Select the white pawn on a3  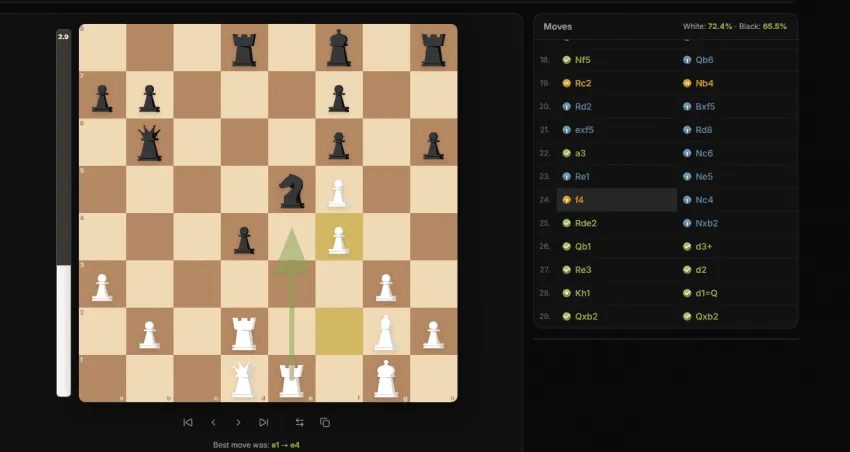pos(102,287)
